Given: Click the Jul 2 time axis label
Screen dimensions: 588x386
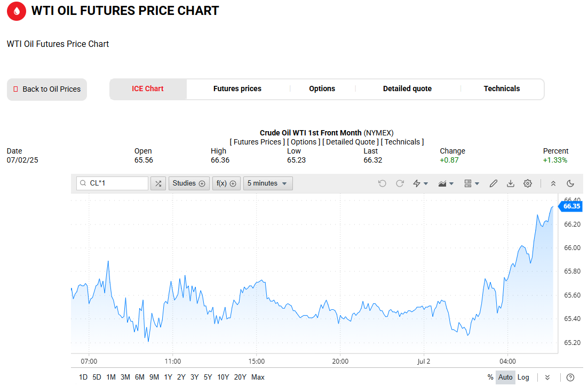Looking at the screenshot, I should point(424,361).
